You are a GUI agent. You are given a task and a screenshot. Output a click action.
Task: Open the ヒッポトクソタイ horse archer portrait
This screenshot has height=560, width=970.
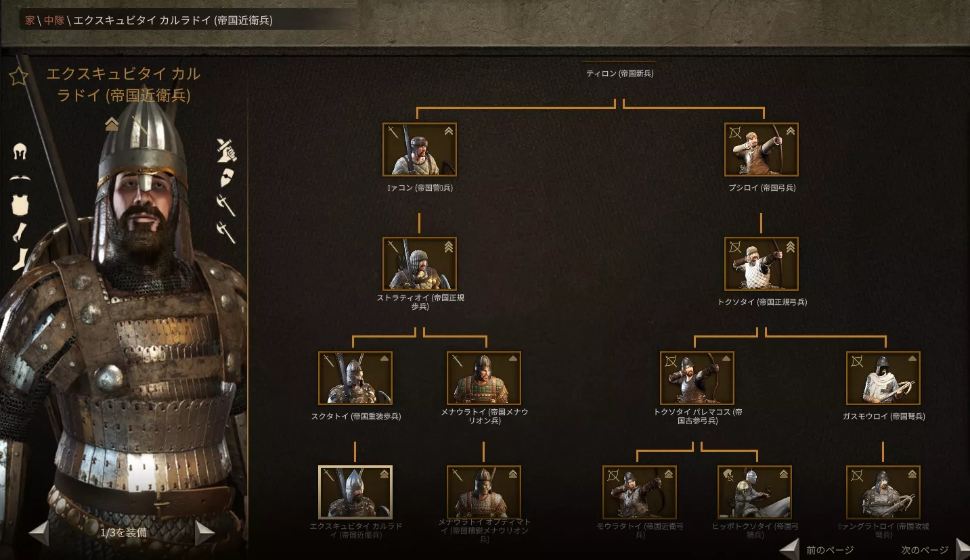755,492
